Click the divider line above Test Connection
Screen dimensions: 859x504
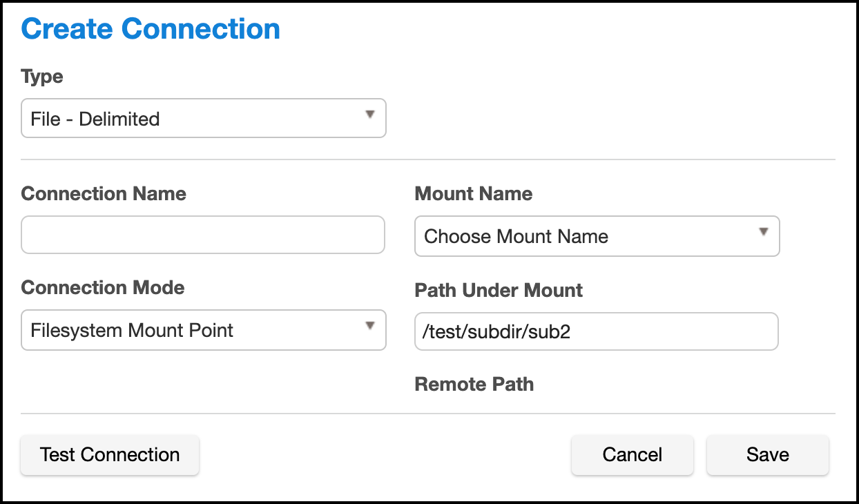pyautogui.click(x=428, y=414)
